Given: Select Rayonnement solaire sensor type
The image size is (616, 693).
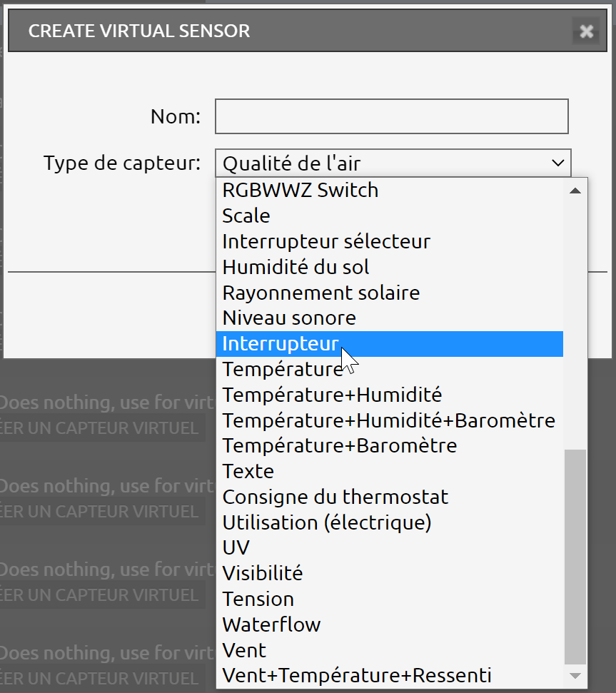Looking at the screenshot, I should pos(320,293).
